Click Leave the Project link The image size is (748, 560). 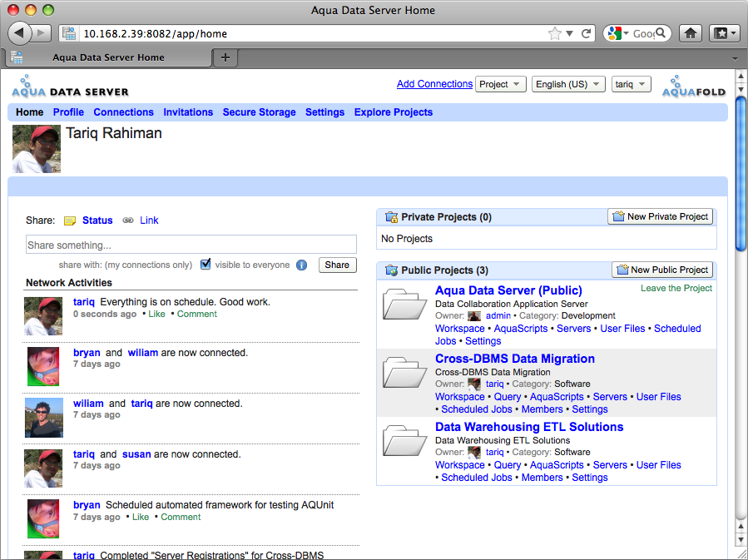pyautogui.click(x=676, y=288)
